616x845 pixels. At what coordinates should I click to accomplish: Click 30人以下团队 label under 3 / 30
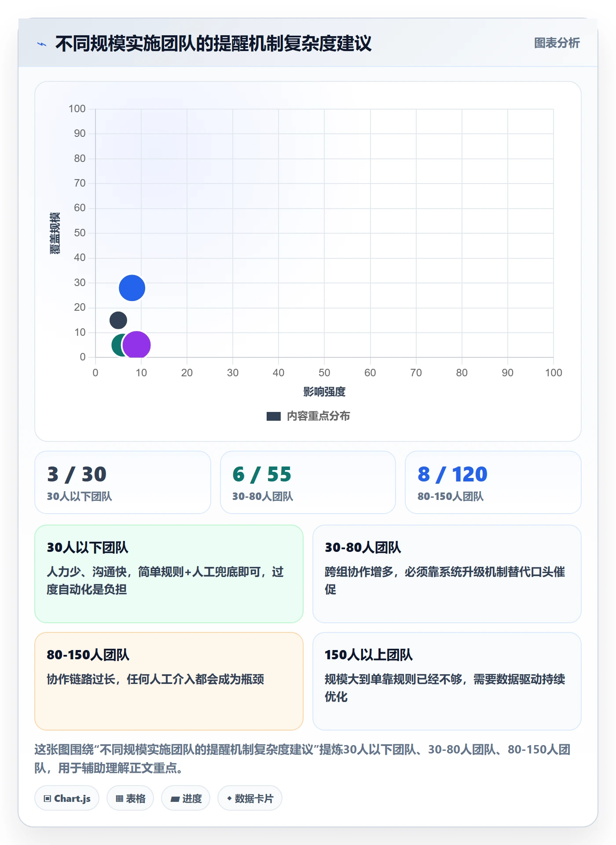pos(80,496)
